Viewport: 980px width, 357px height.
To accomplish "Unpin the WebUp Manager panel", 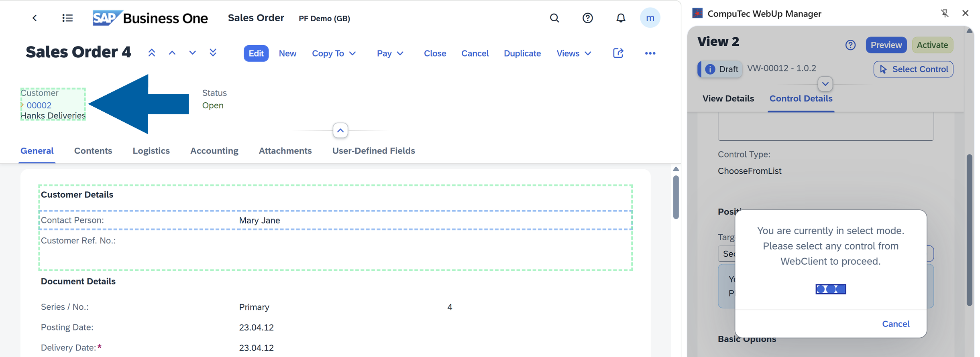I will 945,13.
